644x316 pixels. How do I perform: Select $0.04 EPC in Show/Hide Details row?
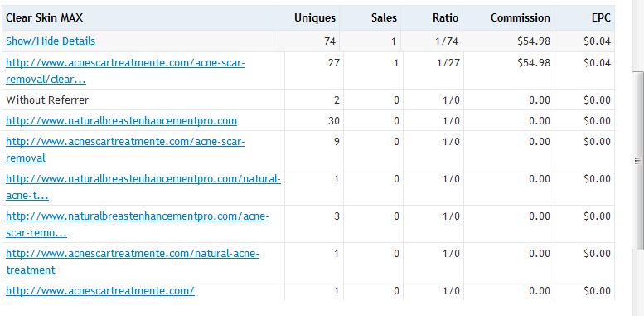pyautogui.click(x=597, y=41)
